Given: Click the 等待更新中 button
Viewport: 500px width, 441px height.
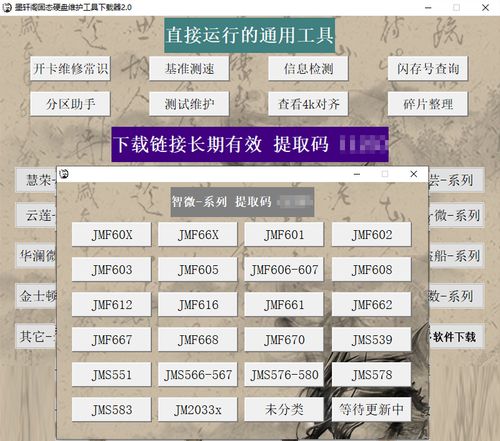Looking at the screenshot, I should click(371, 409).
